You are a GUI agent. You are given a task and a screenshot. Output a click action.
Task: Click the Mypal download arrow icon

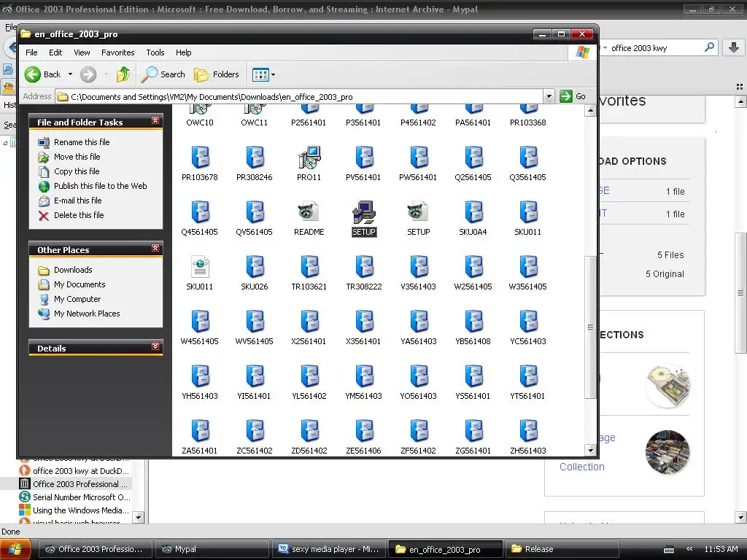pos(734,47)
